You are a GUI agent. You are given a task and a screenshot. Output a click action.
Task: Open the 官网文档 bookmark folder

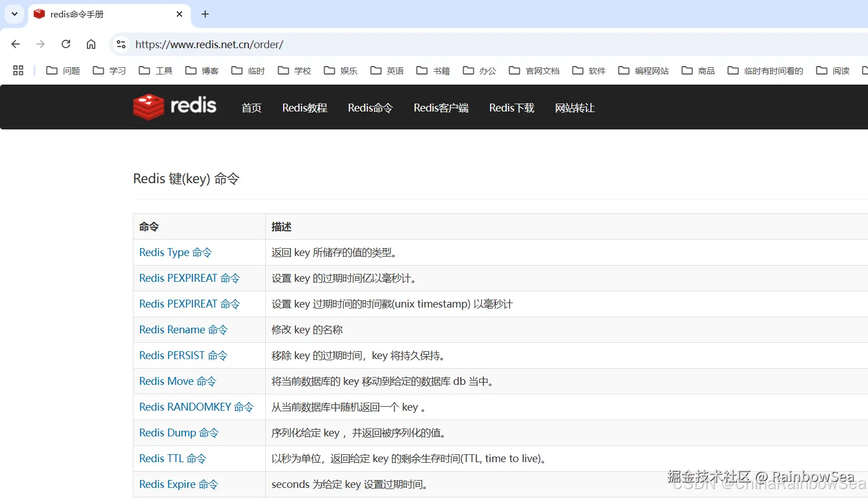(x=534, y=71)
